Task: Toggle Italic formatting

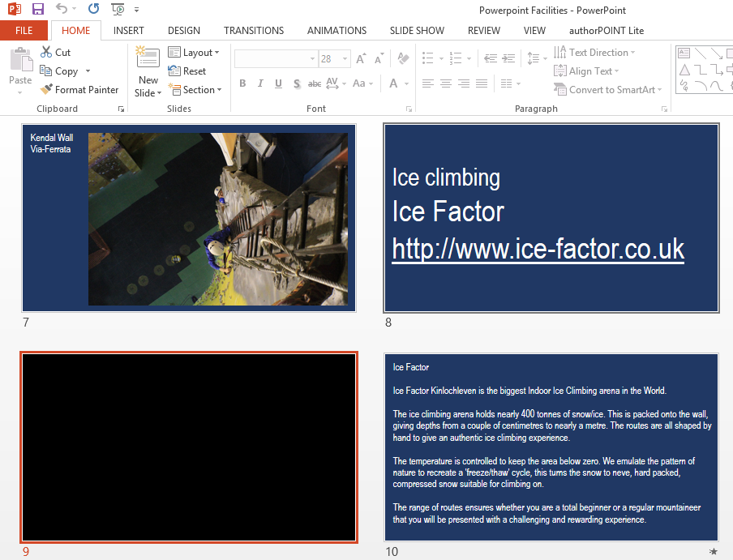Action: click(260, 83)
